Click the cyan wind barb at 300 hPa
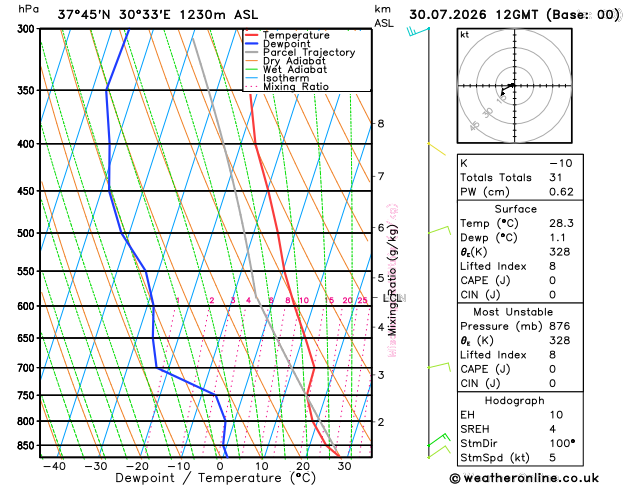The width and height of the screenshot is (629, 486). click(x=418, y=31)
